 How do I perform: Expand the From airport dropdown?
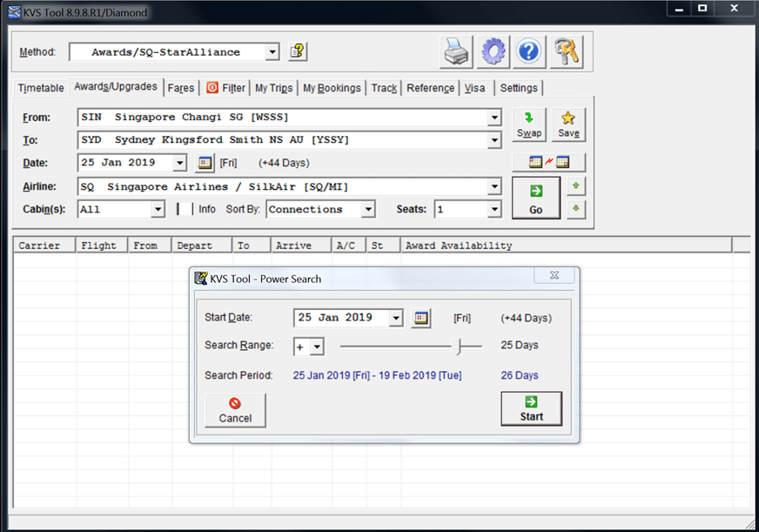tap(494, 118)
